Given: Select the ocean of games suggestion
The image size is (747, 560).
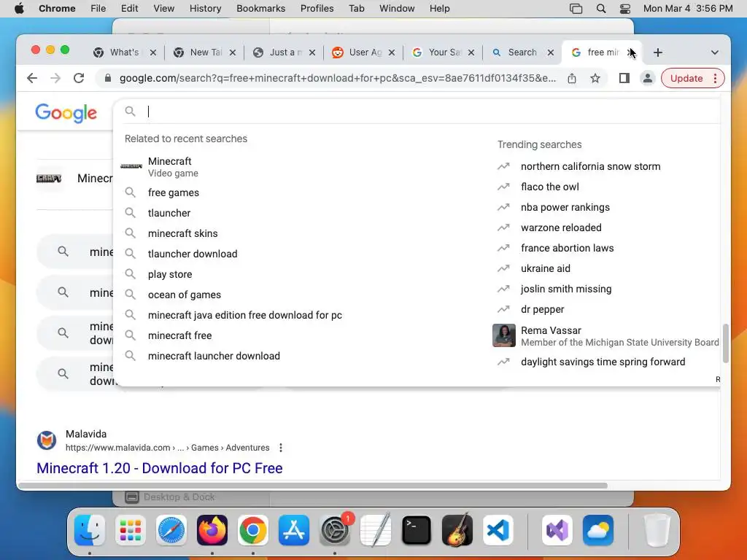Looking at the screenshot, I should (x=300, y=295).
